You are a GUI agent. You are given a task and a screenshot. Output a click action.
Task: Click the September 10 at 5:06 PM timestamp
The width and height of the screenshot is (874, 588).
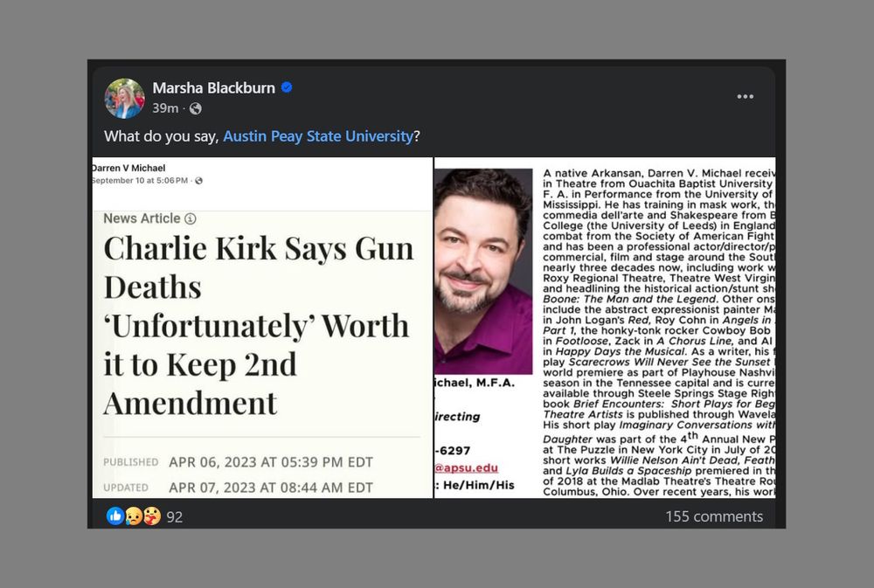(140, 181)
